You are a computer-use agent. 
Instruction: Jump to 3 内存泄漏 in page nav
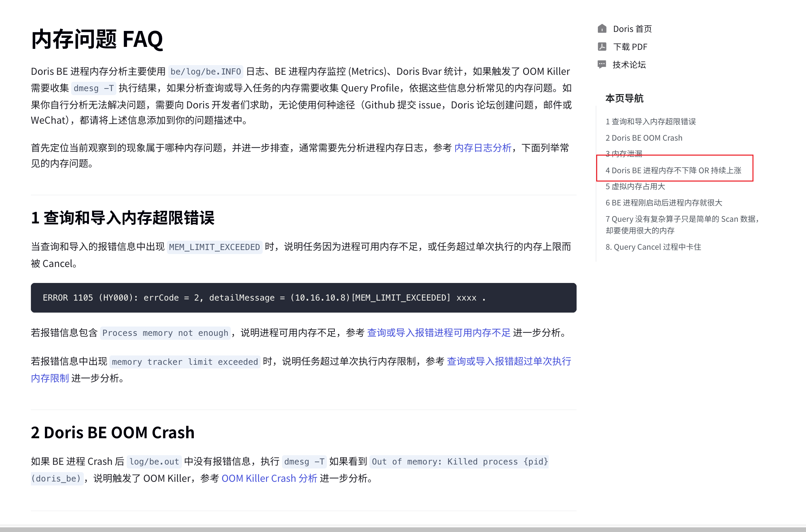[x=624, y=154]
